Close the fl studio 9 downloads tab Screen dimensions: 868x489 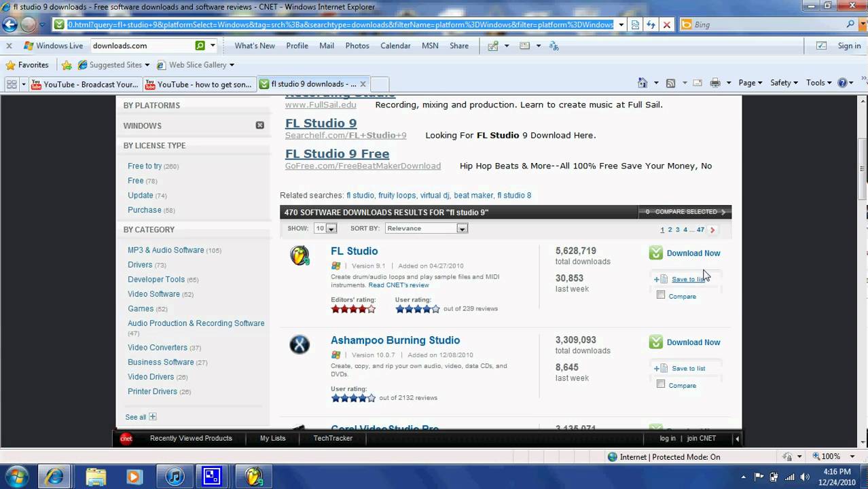click(x=363, y=84)
